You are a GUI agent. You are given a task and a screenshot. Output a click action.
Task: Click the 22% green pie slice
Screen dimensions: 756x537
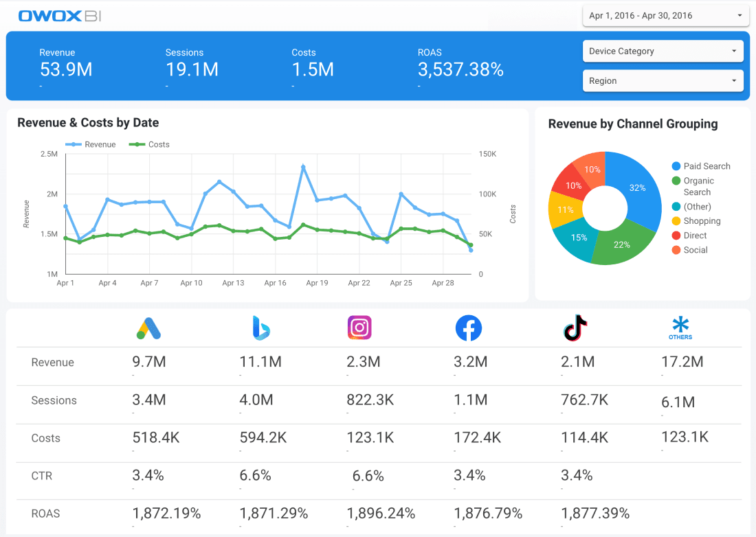click(621, 244)
